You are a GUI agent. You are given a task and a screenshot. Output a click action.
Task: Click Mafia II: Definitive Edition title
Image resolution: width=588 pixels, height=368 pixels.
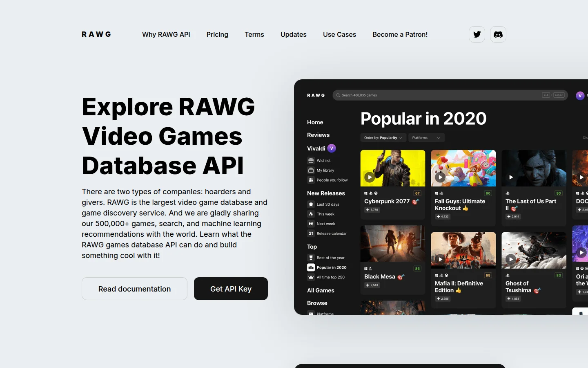(x=459, y=287)
